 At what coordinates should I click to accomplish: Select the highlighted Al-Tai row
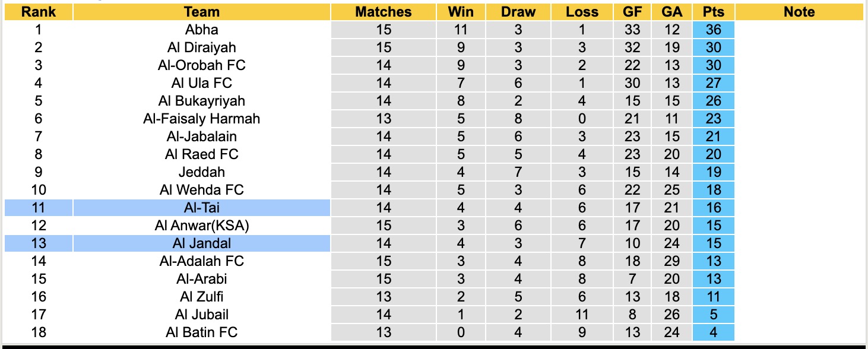[x=201, y=208]
